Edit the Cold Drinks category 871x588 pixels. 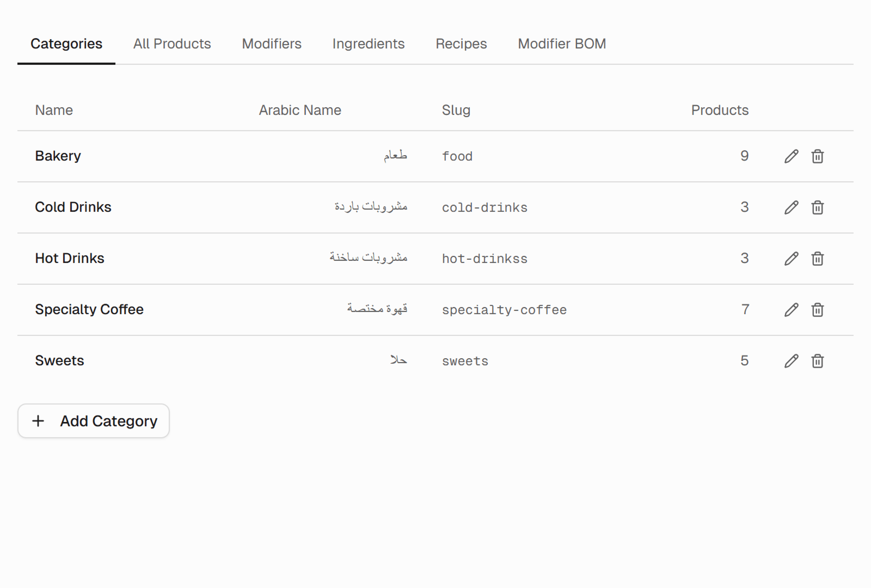click(791, 207)
